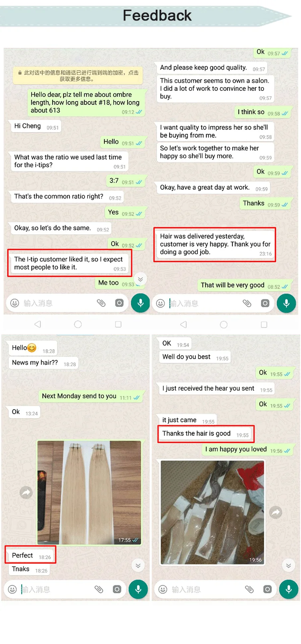Tap the microphone button in top-left chat

pyautogui.click(x=140, y=303)
